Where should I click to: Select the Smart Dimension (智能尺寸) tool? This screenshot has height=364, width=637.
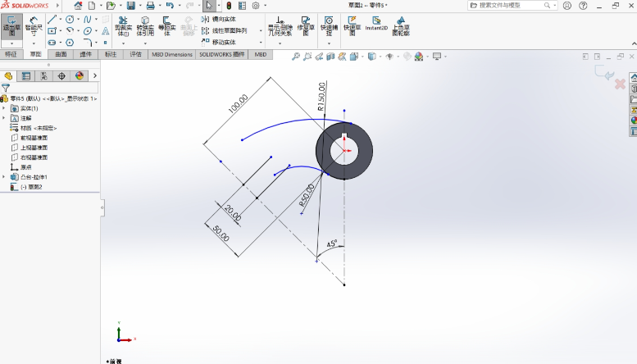(x=34, y=26)
